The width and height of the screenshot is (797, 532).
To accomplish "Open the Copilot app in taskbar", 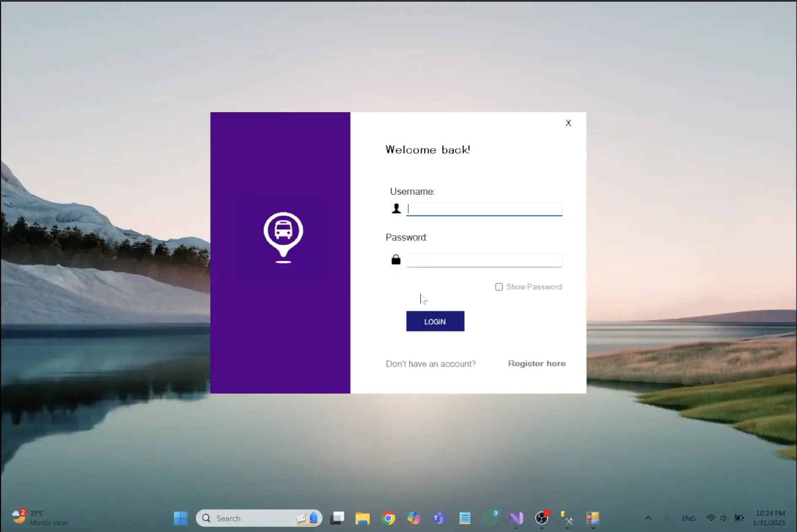I will pos(414,518).
